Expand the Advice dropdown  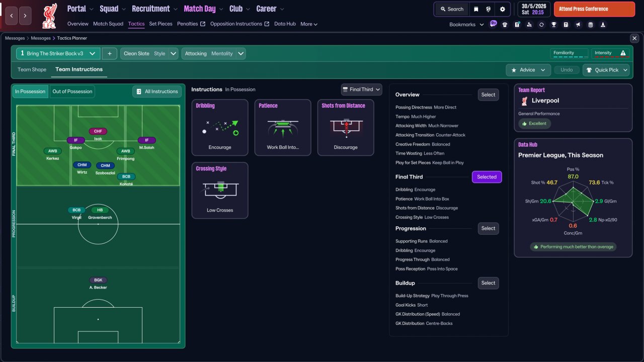528,70
